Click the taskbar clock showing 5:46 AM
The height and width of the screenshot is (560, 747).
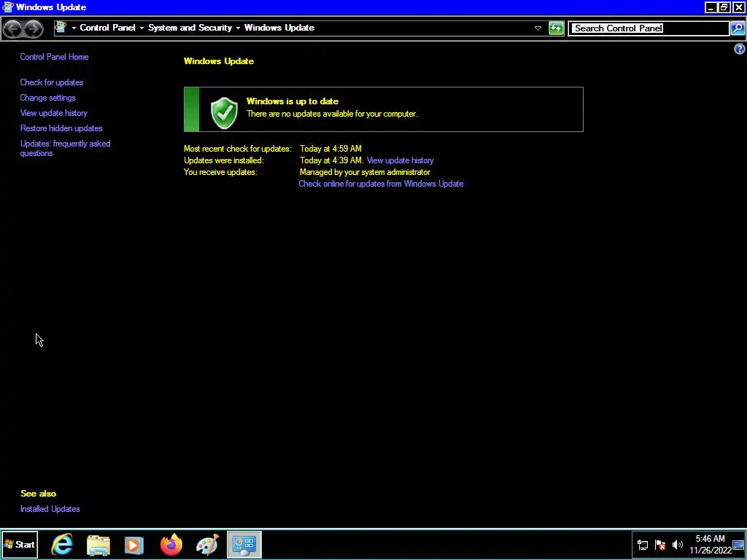tap(710, 544)
